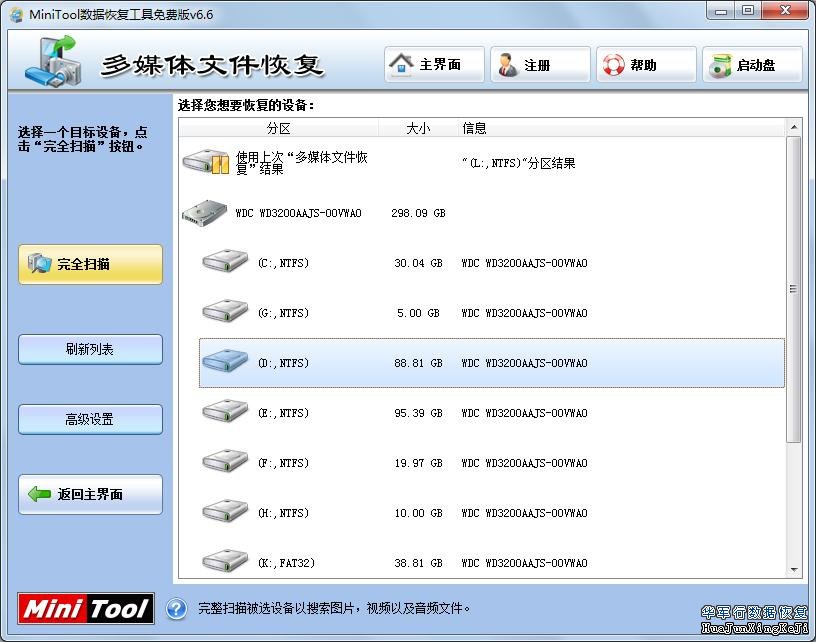816x642 pixels.
Task: Select disk WDC WD3200AAJS-00VWA0
Action: 300,213
